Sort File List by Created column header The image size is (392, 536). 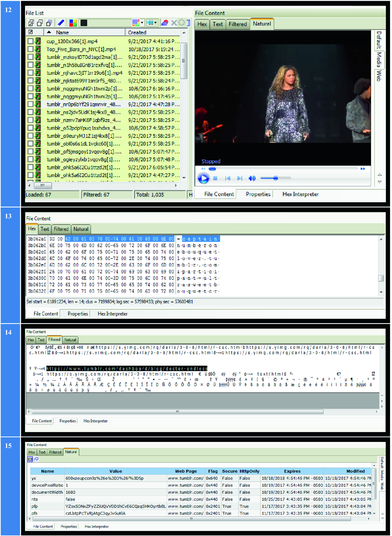tap(153, 32)
